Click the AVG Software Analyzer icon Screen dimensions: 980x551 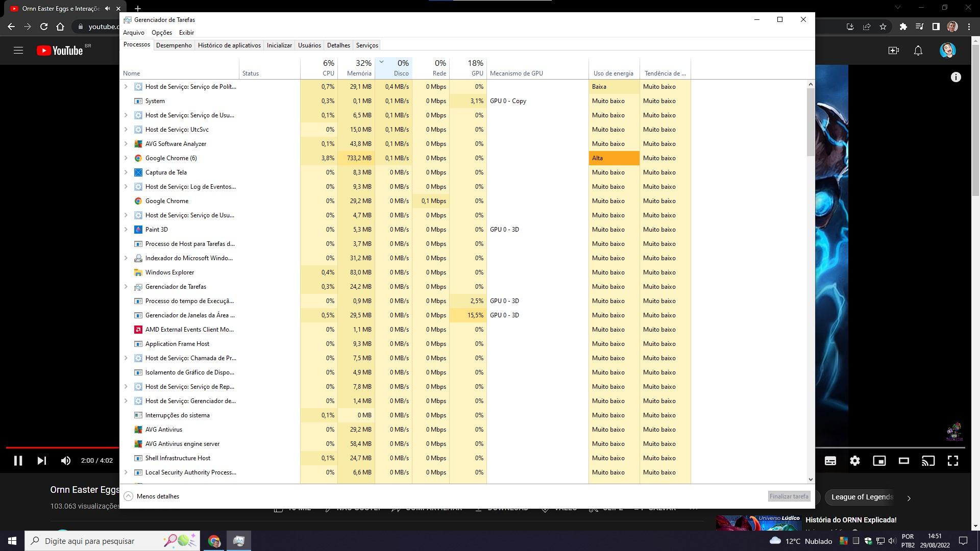138,144
